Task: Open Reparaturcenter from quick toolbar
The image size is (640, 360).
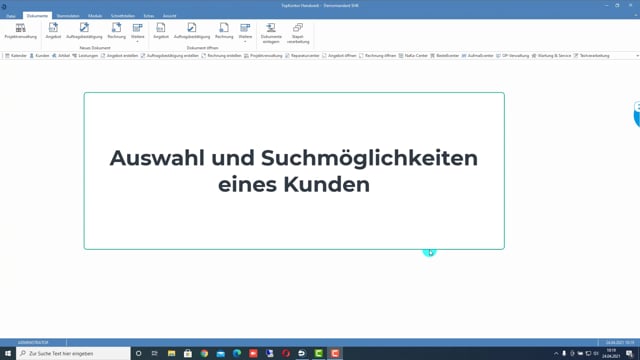Action: [302, 56]
